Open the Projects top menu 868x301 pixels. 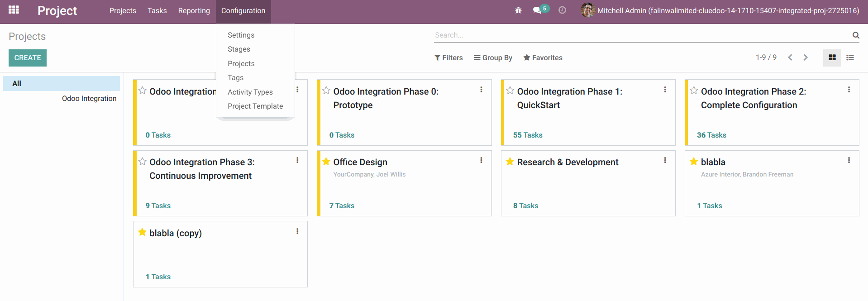pyautogui.click(x=123, y=10)
